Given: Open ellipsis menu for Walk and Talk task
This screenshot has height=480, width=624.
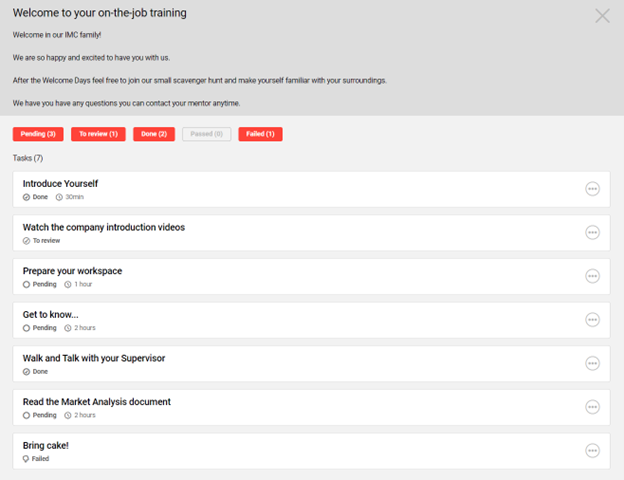Looking at the screenshot, I should (592, 363).
